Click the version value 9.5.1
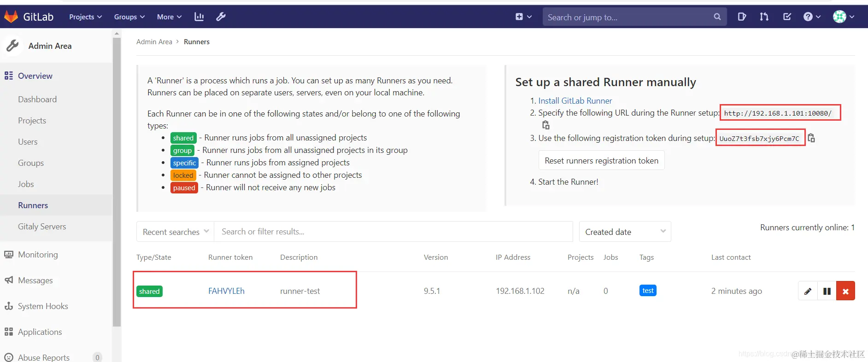This screenshot has height=362, width=868. click(432, 291)
